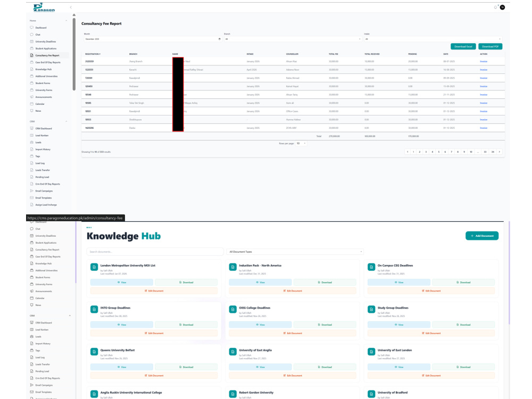Open the All Document Types dropdown
Viewport: 532px width, 399px height.
coord(295,252)
